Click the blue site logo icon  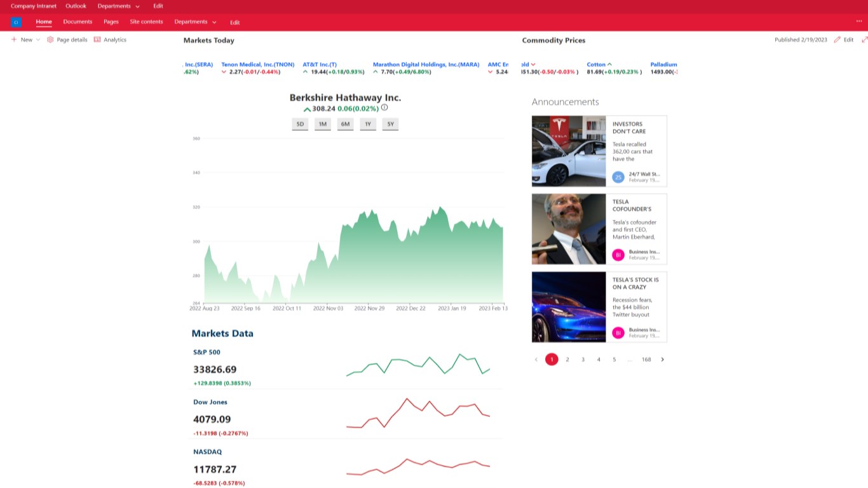(16, 22)
